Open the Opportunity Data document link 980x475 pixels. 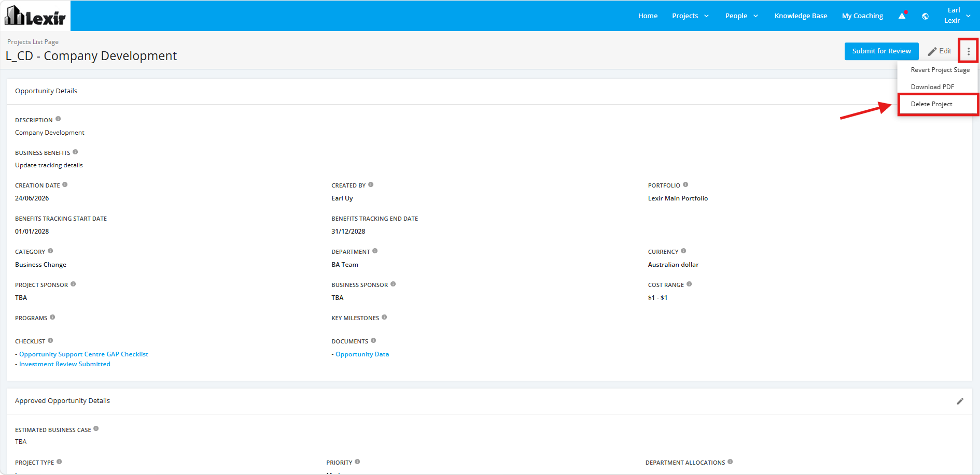(362, 354)
